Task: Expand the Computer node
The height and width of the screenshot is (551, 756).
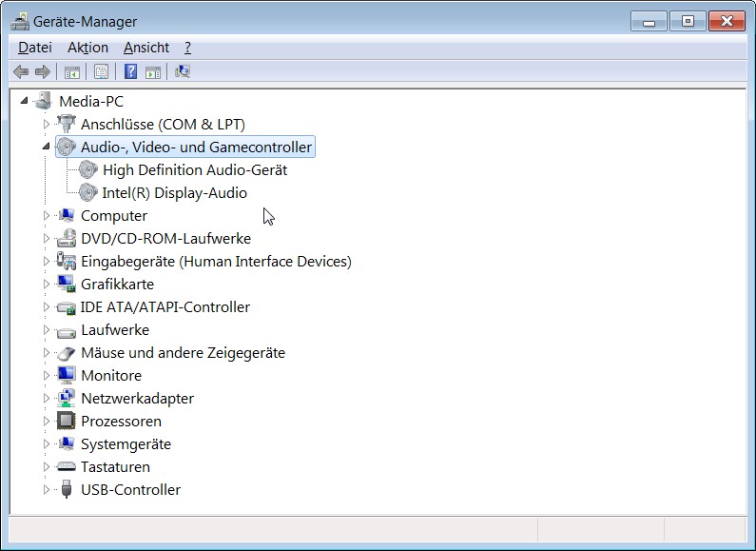Action: coord(47,215)
